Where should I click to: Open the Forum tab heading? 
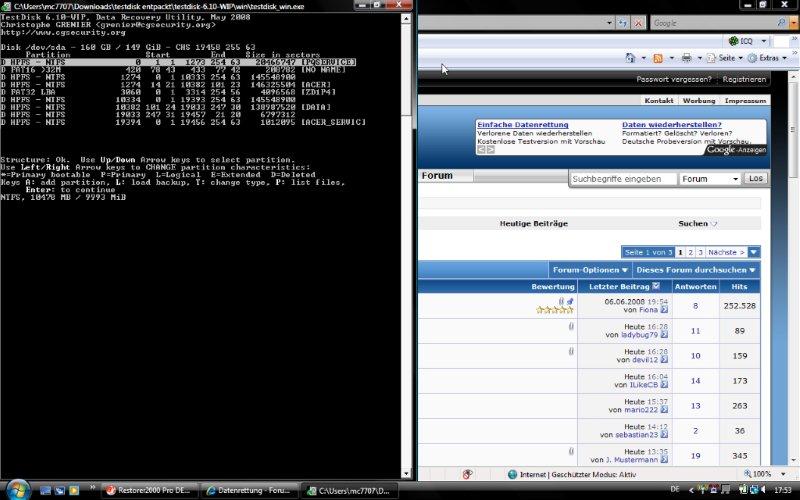point(437,176)
